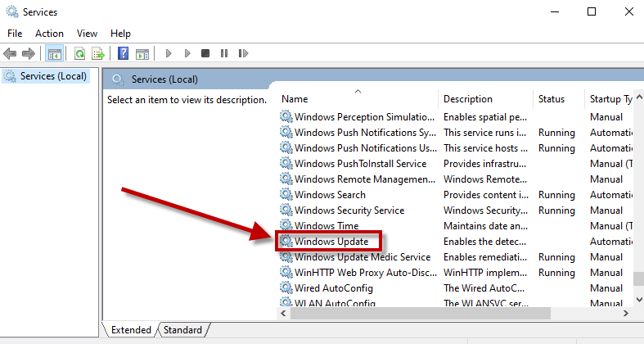
Task: Click the Refresh toolbar icon
Action: (x=79, y=53)
